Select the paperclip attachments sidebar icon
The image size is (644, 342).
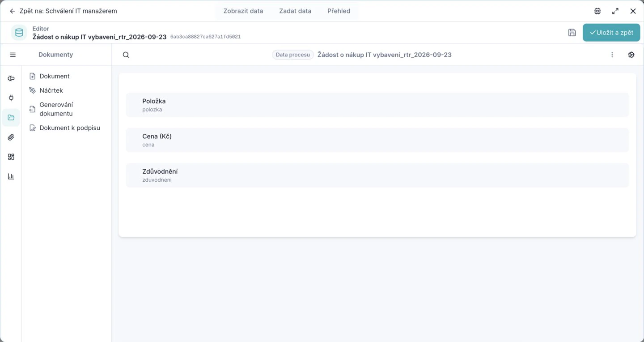(x=11, y=137)
